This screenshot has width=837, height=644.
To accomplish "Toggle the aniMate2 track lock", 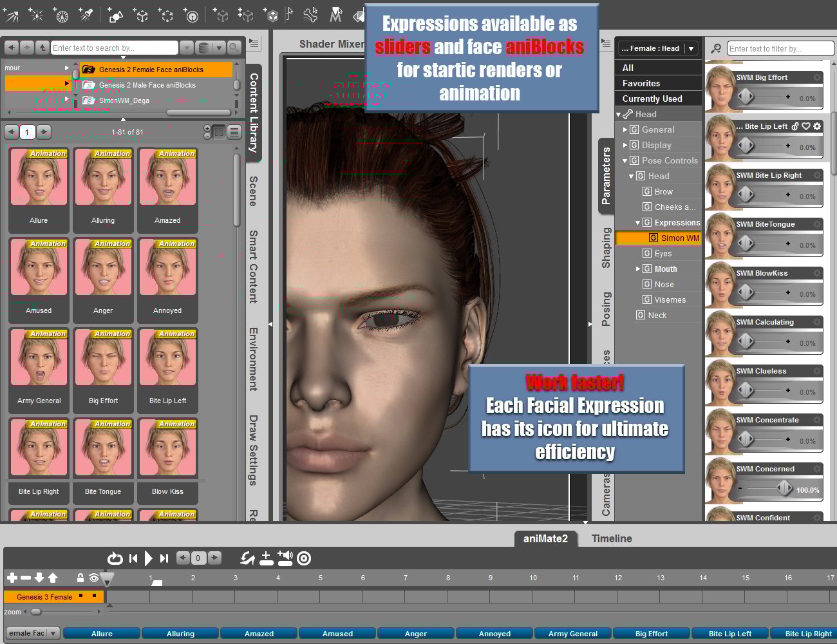I will pos(80,578).
